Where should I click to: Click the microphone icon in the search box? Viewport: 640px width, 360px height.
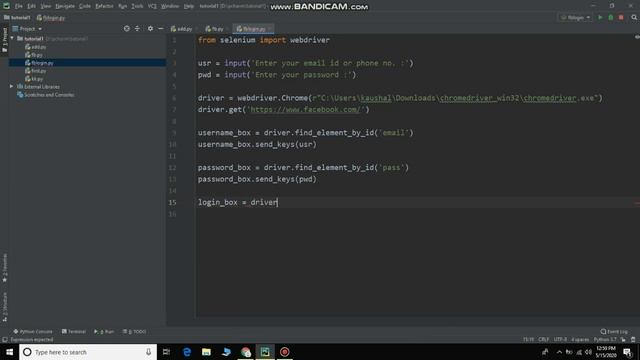148,352
